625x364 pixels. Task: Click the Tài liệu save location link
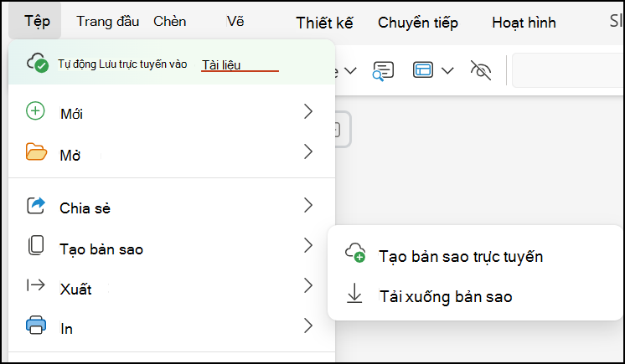click(x=222, y=64)
